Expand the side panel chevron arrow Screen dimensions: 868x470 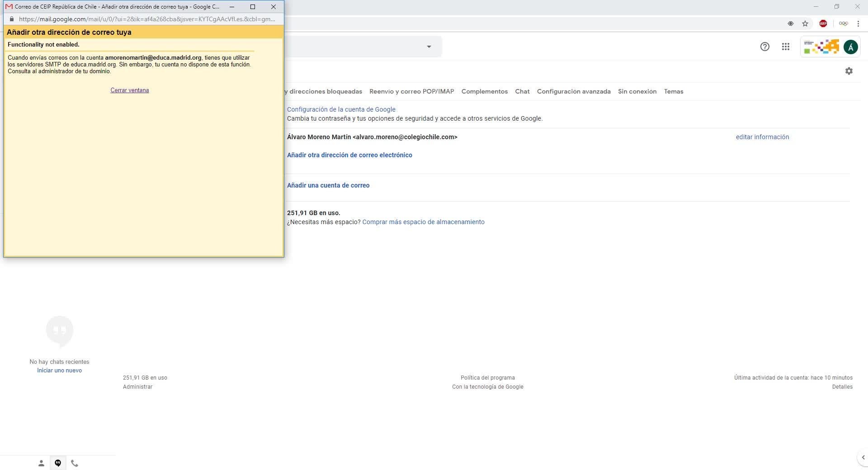click(863, 457)
